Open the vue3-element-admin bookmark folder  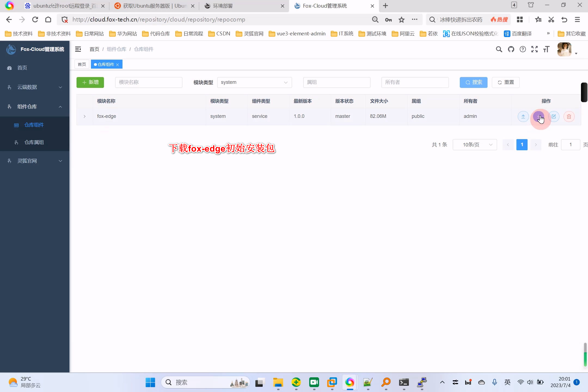(297, 33)
